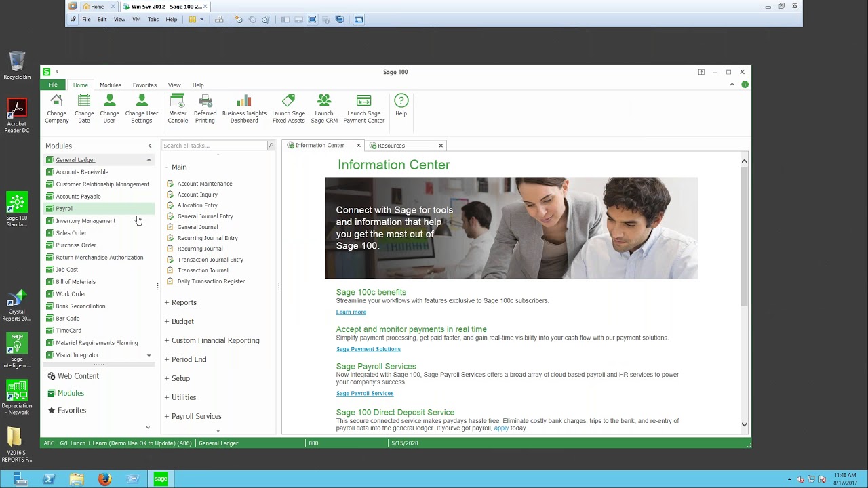Switch to the Modules ribbon tab
868x488 pixels.
point(111,85)
